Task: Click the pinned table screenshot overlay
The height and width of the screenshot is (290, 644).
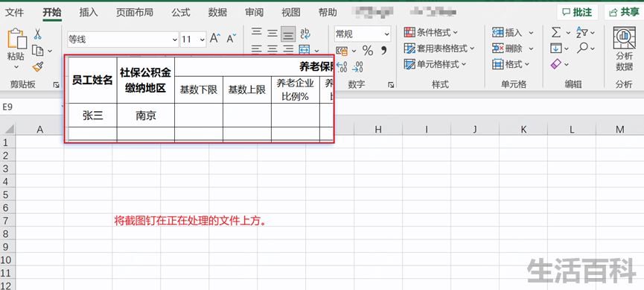Action: coord(200,98)
